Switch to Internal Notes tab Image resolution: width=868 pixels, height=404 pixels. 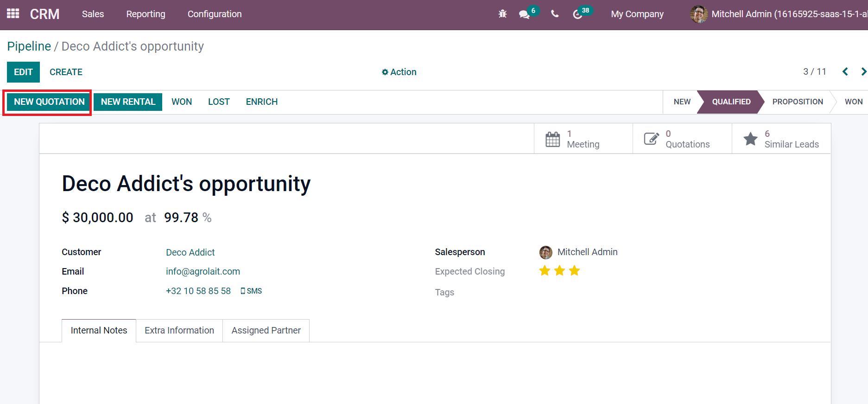tap(99, 330)
